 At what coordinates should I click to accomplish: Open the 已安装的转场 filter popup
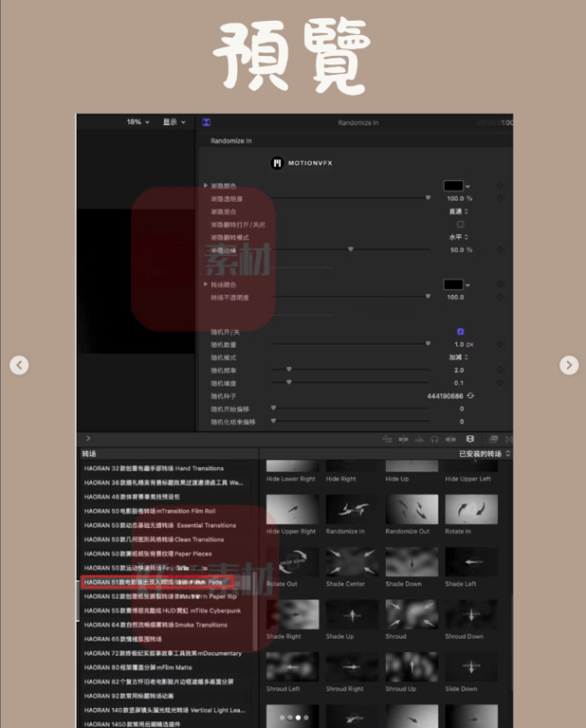pyautogui.click(x=485, y=454)
